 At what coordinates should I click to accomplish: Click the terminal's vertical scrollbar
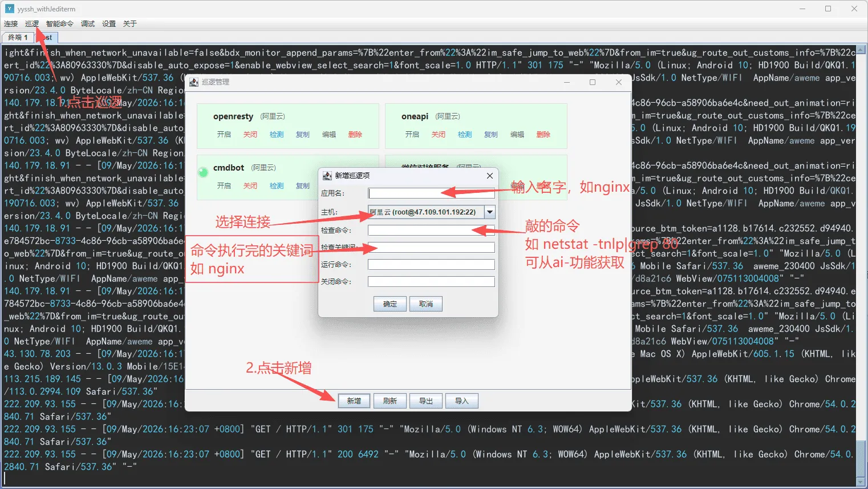pos(862,267)
